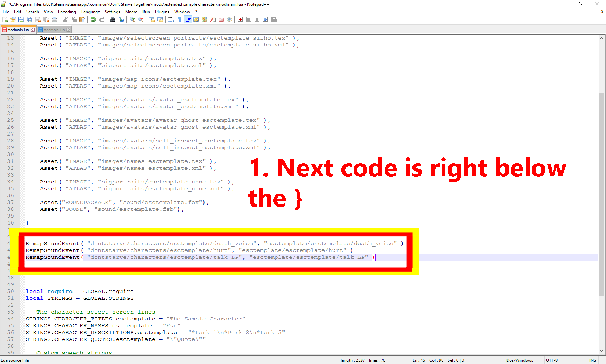The image size is (606, 364).
Task: Cut selection with the scissors icon
Action: pos(66,19)
